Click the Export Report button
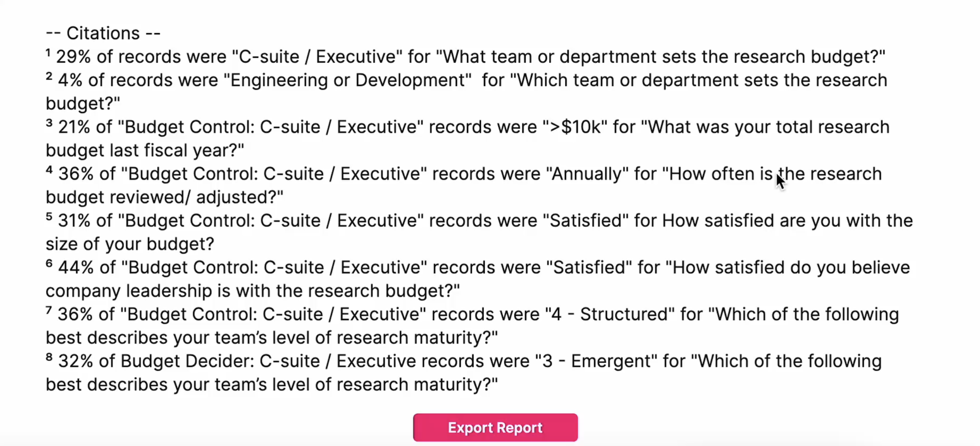Viewport: 980px width, 446px height. (495, 427)
